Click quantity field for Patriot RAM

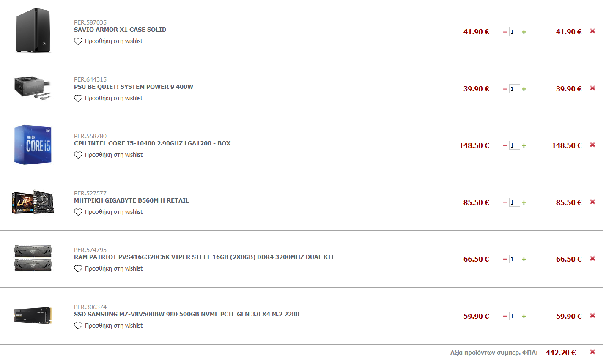pyautogui.click(x=514, y=259)
